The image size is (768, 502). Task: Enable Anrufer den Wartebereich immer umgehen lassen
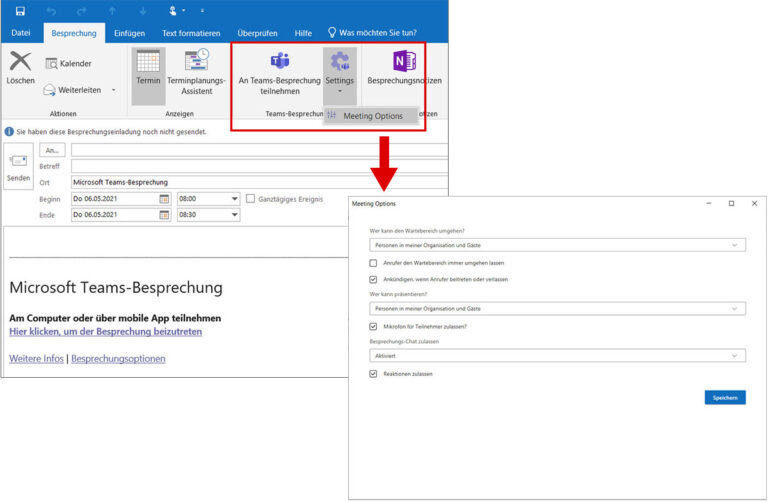point(373,263)
